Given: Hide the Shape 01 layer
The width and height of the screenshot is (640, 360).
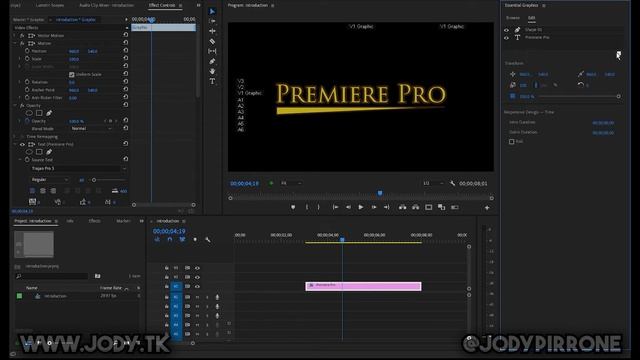Looking at the screenshot, I should 507,30.
